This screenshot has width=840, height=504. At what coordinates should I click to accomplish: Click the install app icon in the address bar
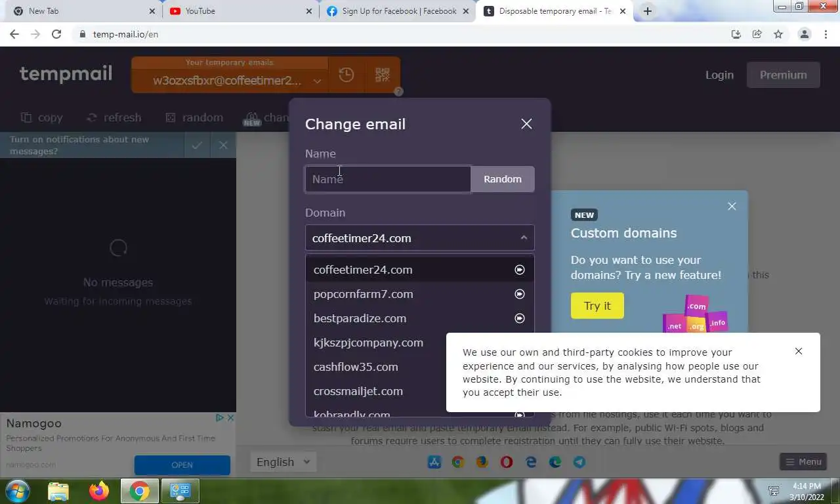click(x=736, y=34)
